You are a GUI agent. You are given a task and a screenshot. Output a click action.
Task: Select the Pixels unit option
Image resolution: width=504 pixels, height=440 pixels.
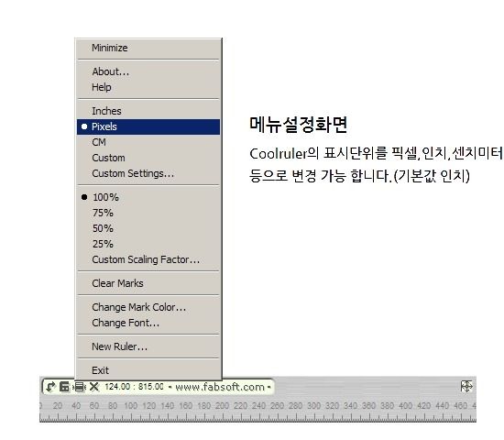coord(148,126)
